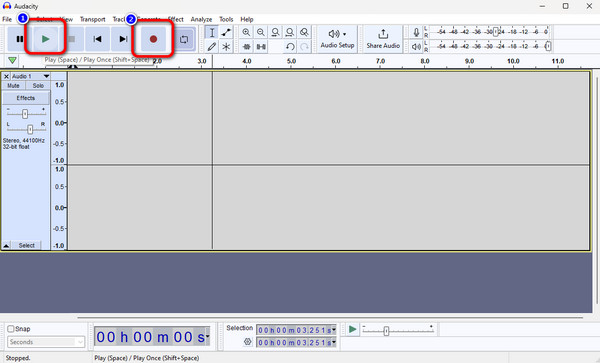Click the Undo arrow icon
Viewport: 600px width, 363px height.
click(x=290, y=47)
